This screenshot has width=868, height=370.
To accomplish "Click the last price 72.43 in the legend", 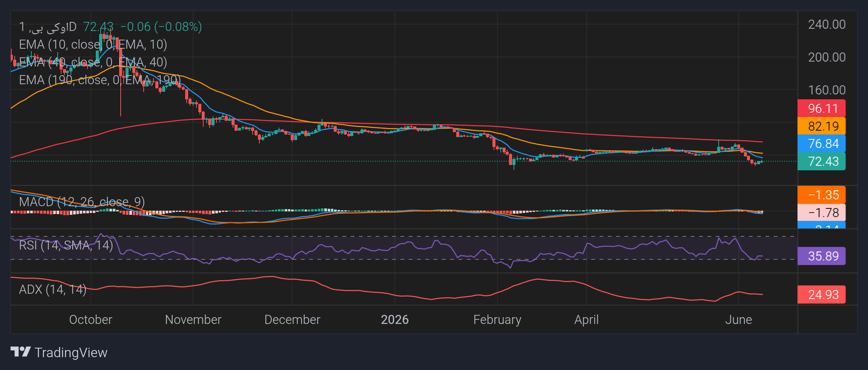I will coord(98,27).
